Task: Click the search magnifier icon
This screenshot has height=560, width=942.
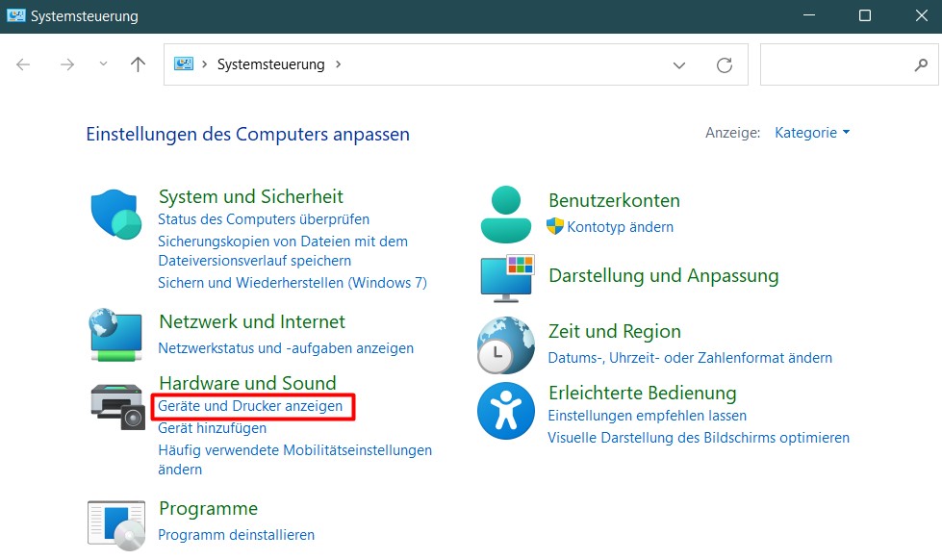Action: (x=921, y=64)
